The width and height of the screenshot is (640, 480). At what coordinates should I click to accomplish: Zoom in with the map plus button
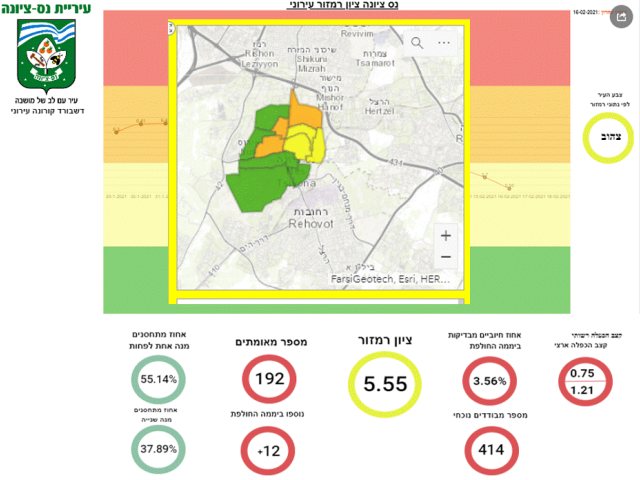click(x=446, y=236)
